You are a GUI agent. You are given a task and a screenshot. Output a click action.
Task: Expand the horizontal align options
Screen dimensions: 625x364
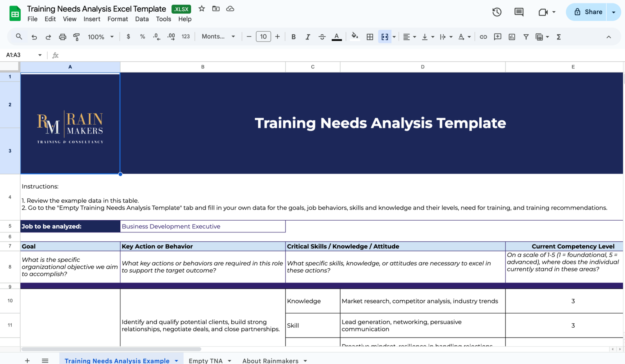pos(414,36)
